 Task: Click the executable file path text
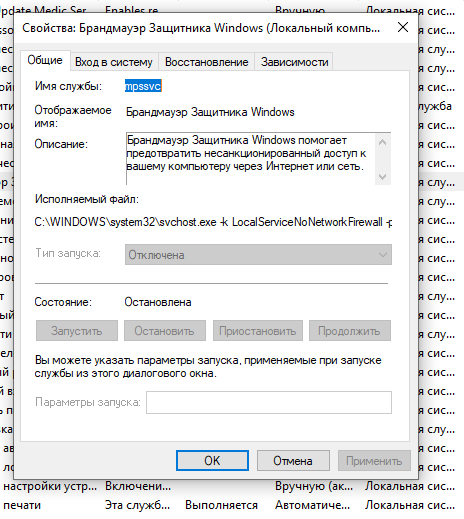(213, 222)
